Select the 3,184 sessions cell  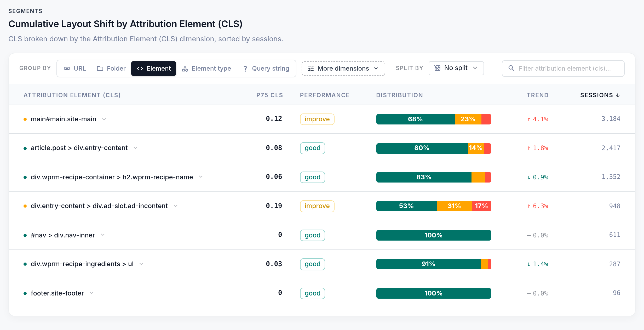pyautogui.click(x=611, y=119)
